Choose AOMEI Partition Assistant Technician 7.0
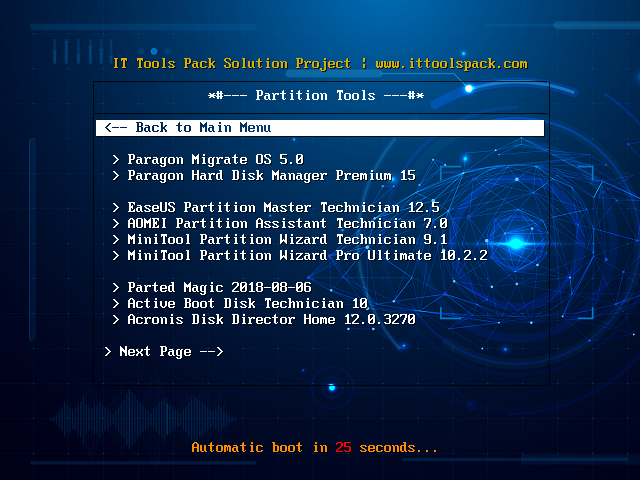 click(280, 223)
